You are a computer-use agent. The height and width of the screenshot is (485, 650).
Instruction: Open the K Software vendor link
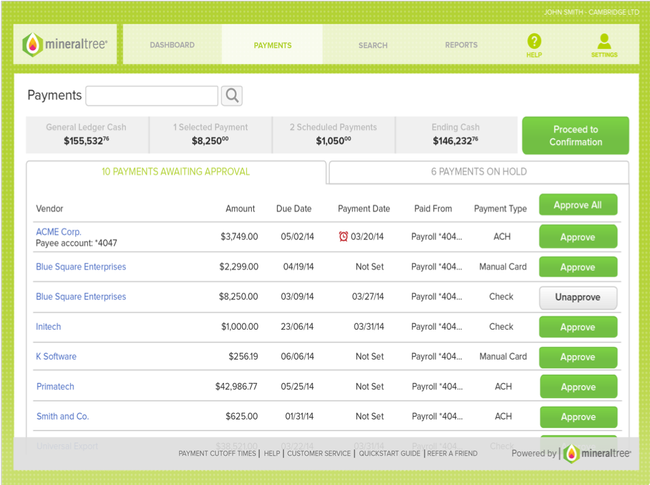(x=56, y=356)
